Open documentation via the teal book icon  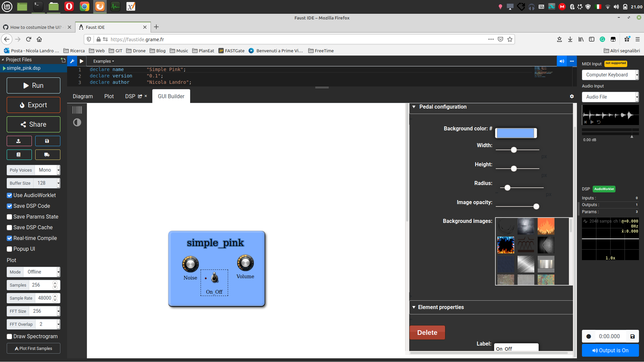click(x=19, y=155)
